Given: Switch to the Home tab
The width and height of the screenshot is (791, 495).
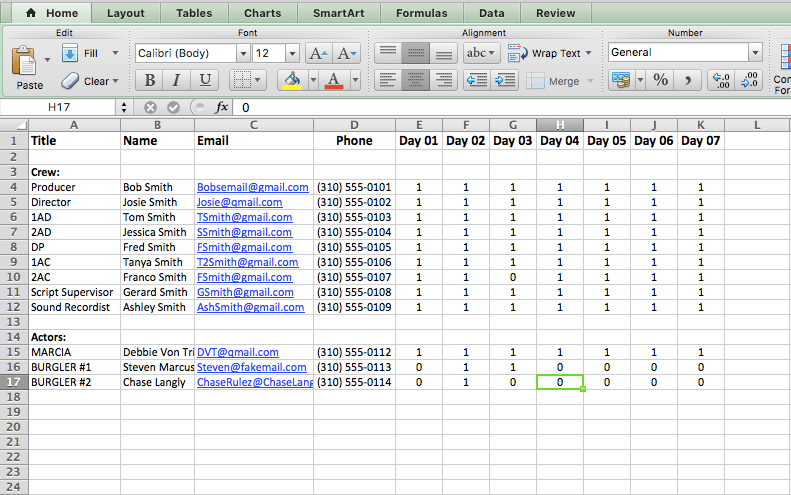Looking at the screenshot, I should pos(52,13).
